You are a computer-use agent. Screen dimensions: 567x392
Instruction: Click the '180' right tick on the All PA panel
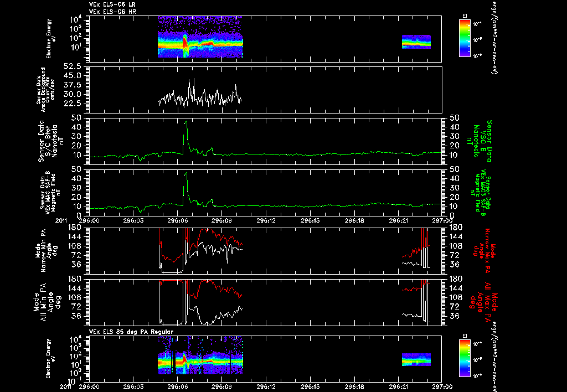[456, 279]
